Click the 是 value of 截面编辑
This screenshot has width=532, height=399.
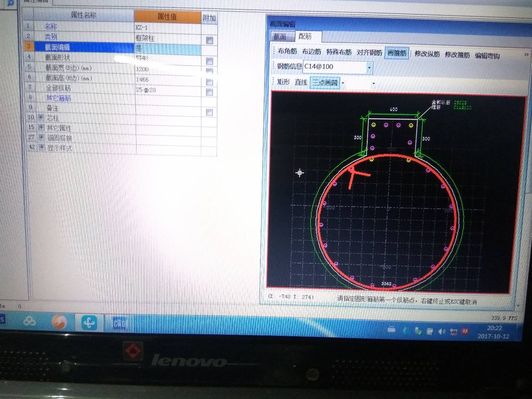click(168, 48)
